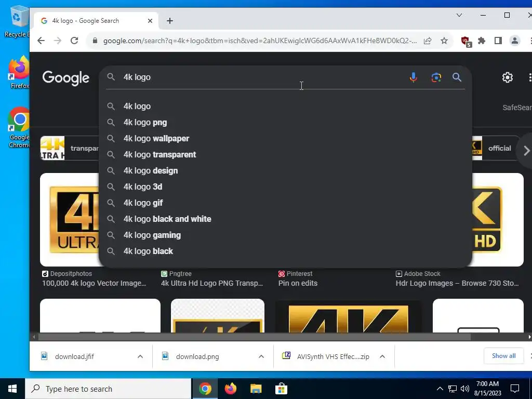Image resolution: width=532 pixels, height=399 pixels.
Task: Select suggestion "4k logo wallpaper"
Action: point(285,138)
